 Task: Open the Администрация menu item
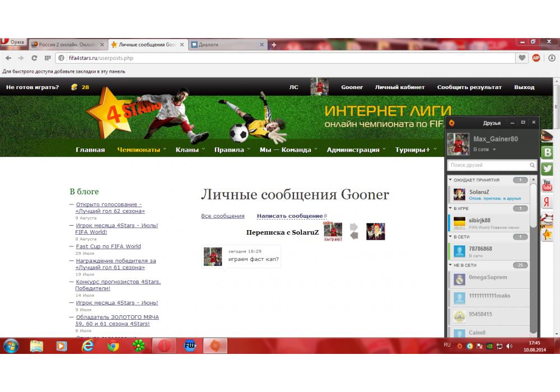pyautogui.click(x=353, y=150)
